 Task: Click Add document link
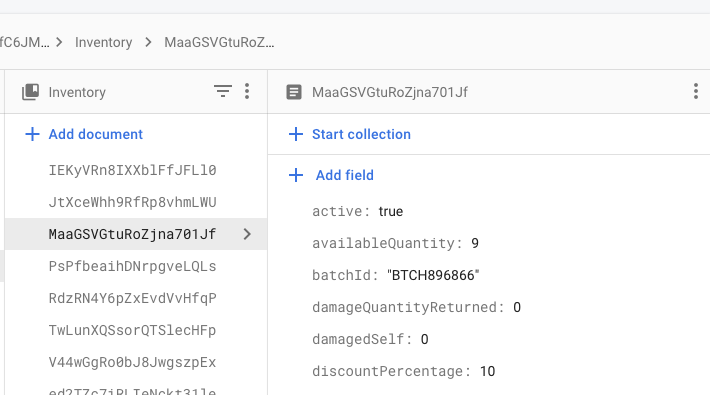(x=96, y=134)
